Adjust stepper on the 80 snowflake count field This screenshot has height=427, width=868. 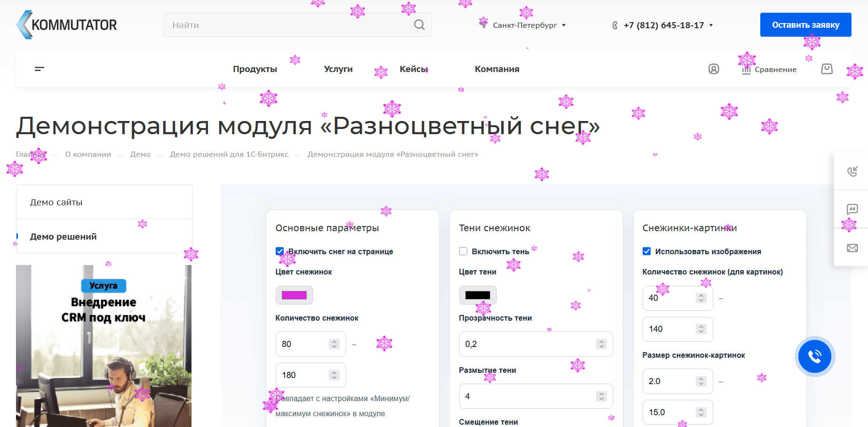click(x=334, y=344)
